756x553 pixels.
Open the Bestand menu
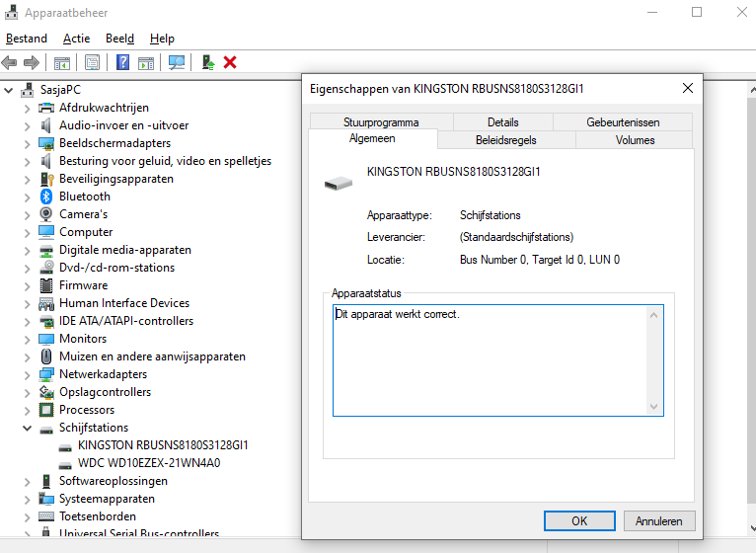pos(27,39)
